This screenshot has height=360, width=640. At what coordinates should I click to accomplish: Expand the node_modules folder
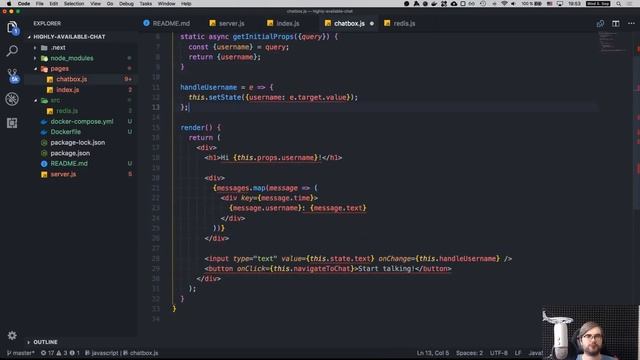[35, 58]
